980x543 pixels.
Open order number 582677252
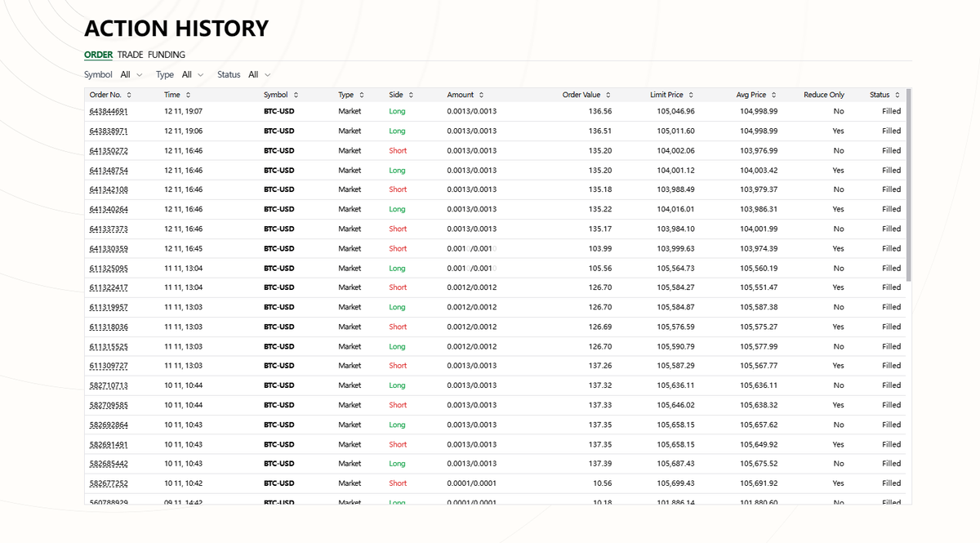(x=109, y=483)
